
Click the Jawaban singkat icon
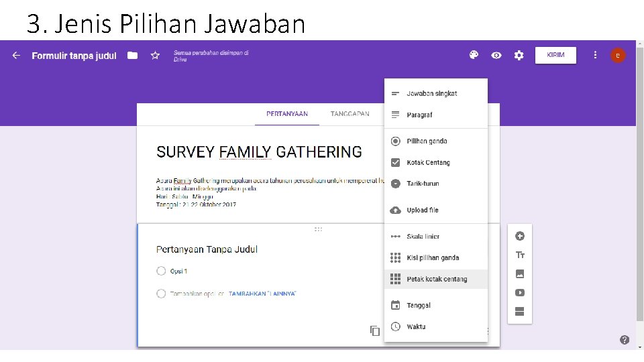point(395,94)
